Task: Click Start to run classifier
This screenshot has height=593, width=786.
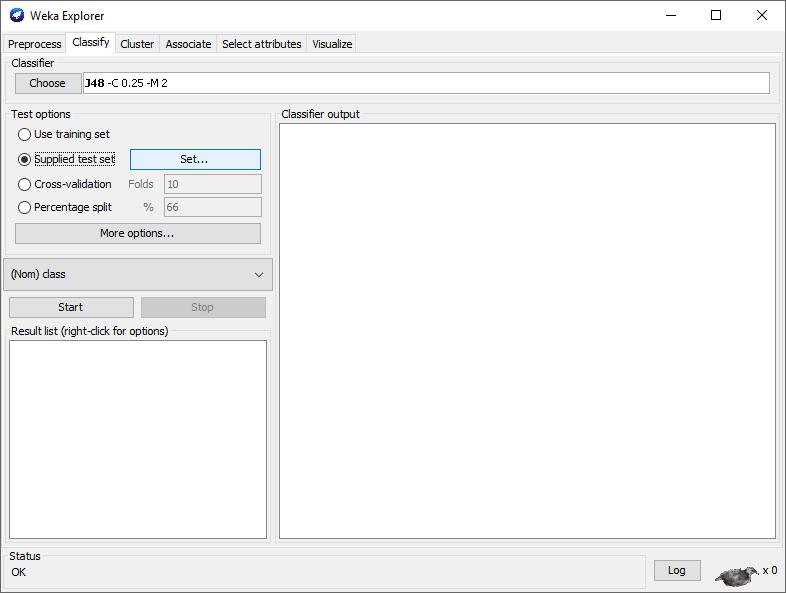Action: pyautogui.click(x=71, y=307)
